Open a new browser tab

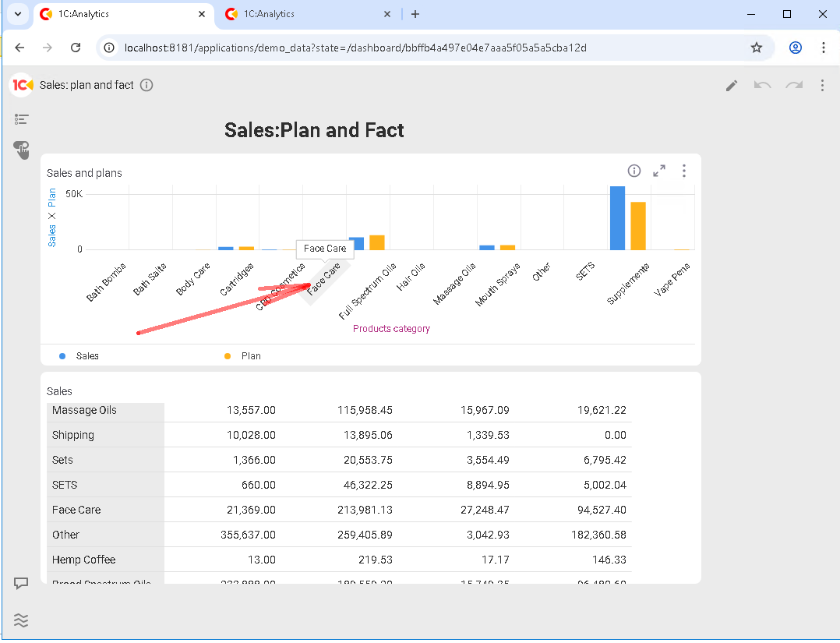click(415, 14)
